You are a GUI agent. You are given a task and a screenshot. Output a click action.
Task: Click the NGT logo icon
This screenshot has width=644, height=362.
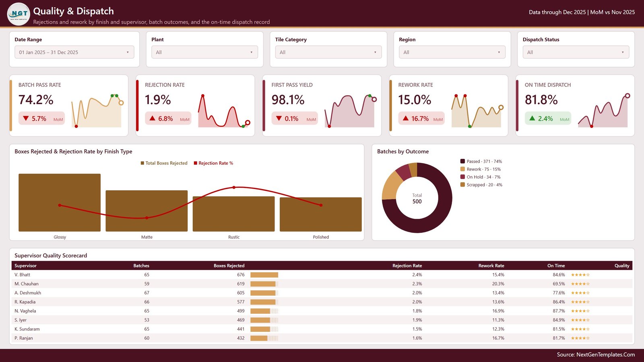click(19, 14)
